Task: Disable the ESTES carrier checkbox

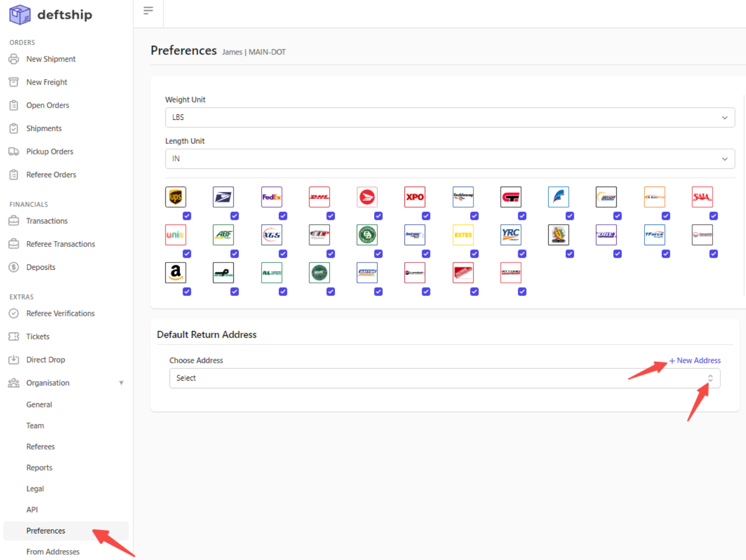Action: (474, 254)
